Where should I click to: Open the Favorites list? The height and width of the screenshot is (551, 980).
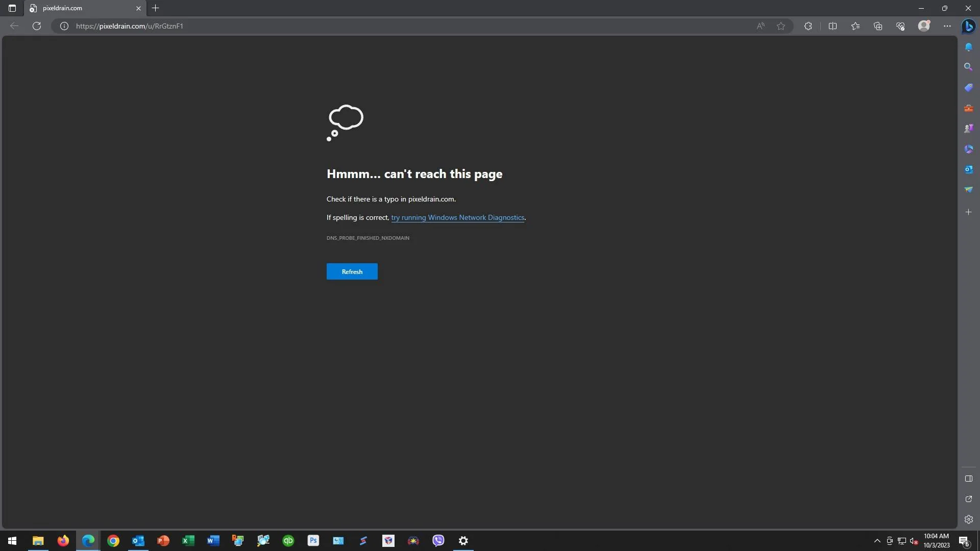(x=855, y=26)
